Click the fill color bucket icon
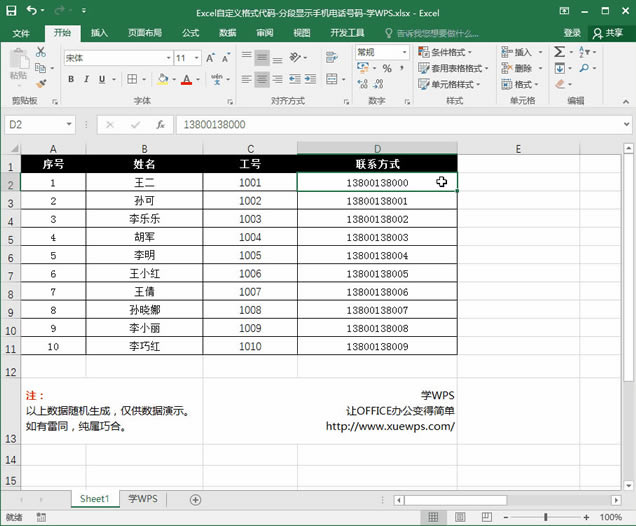Screen dimensions: 636x526 (x=163, y=78)
